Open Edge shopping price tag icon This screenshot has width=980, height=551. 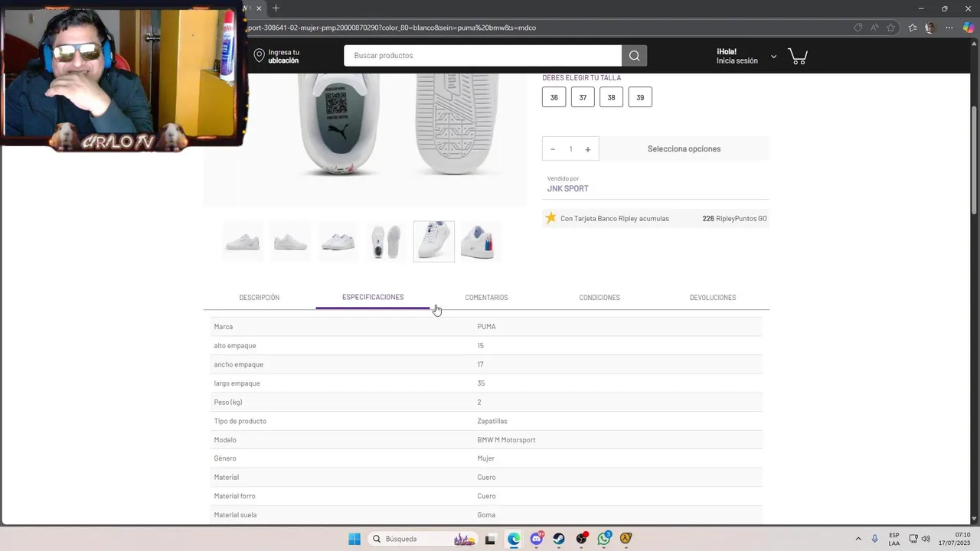tap(857, 28)
